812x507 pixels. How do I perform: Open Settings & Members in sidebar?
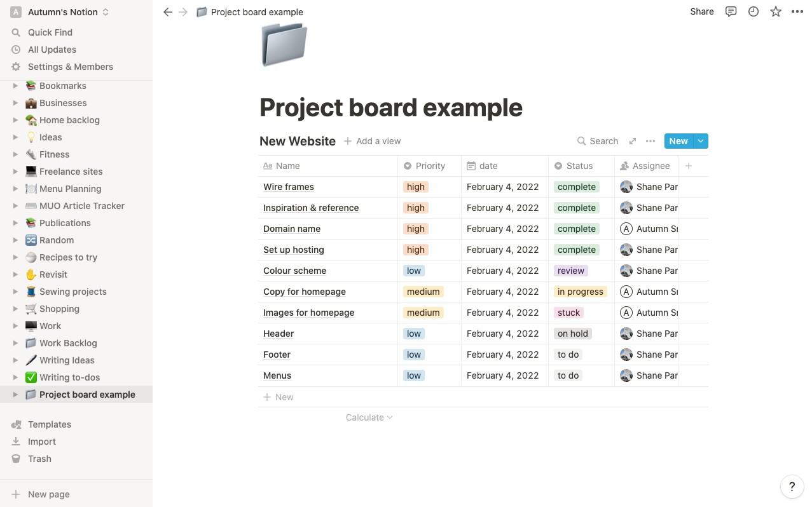71,67
